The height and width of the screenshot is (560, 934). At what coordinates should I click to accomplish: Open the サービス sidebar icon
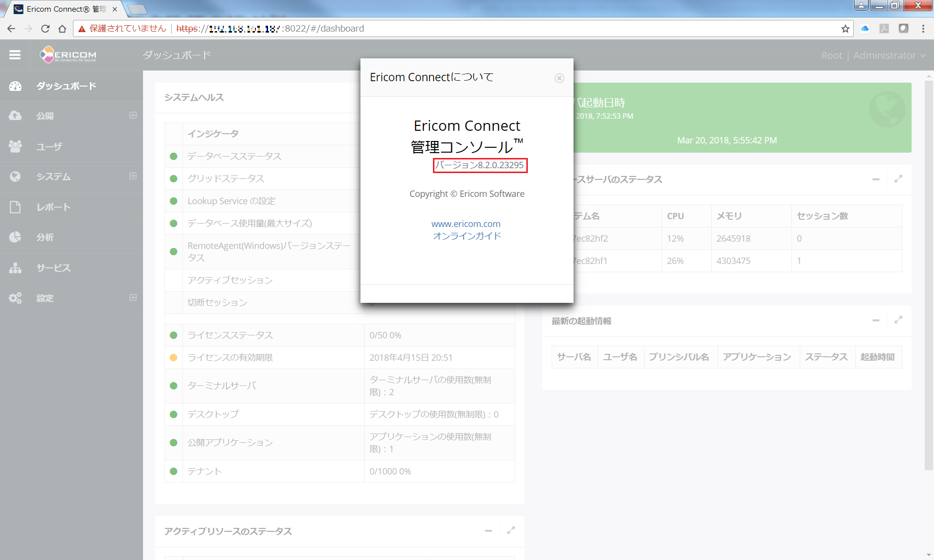point(15,267)
